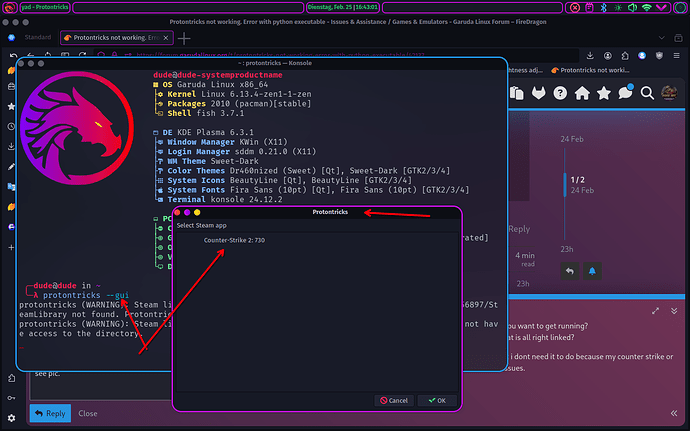Open the clock showing Dienstag, Feb. 25

342,7
